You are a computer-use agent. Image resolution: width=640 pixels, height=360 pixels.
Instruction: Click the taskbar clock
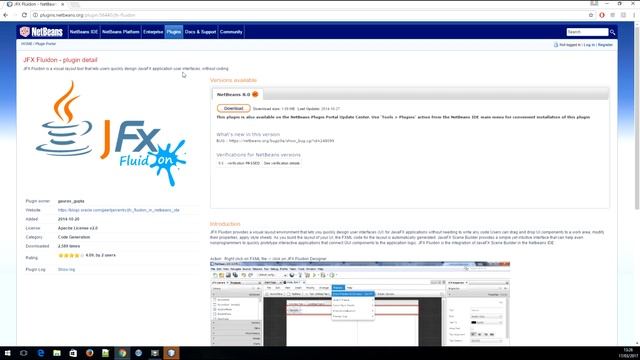629,353
